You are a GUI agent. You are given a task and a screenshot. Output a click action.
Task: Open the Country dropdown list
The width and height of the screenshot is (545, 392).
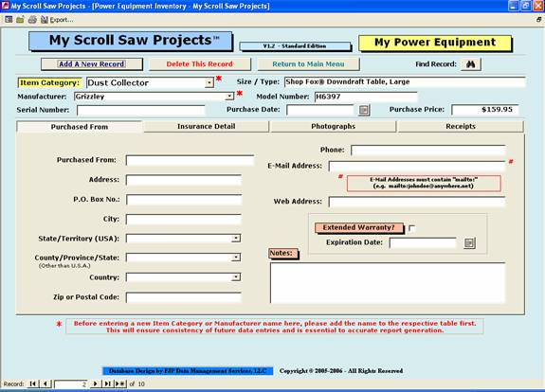[236, 277]
